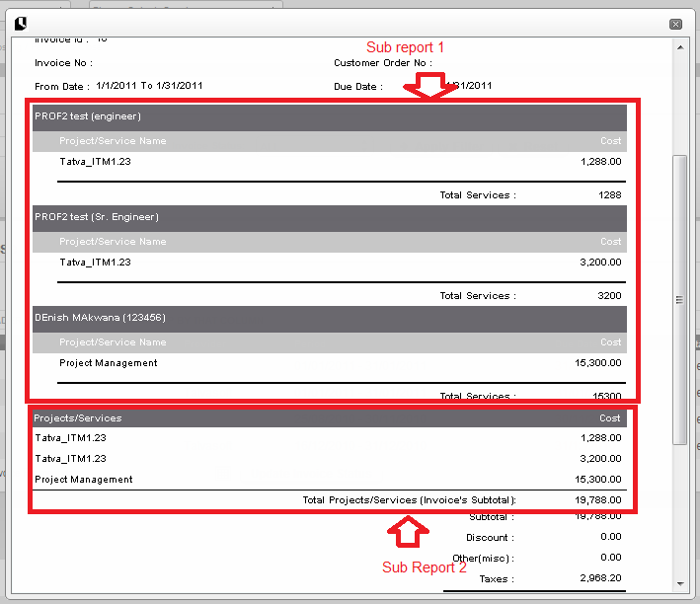Click the vertical scrollbar thumb

tap(679, 300)
